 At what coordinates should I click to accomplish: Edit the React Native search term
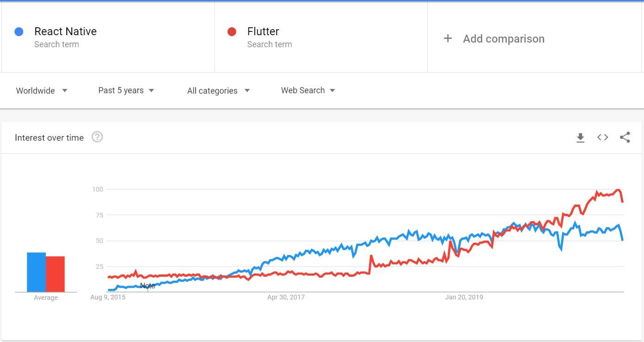[x=65, y=31]
